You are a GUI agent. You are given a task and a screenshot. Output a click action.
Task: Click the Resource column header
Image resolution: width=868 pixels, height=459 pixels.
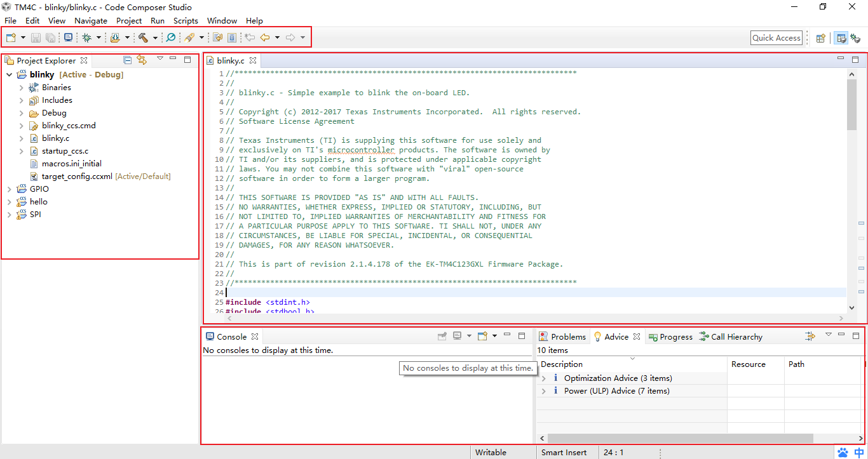tap(749, 364)
